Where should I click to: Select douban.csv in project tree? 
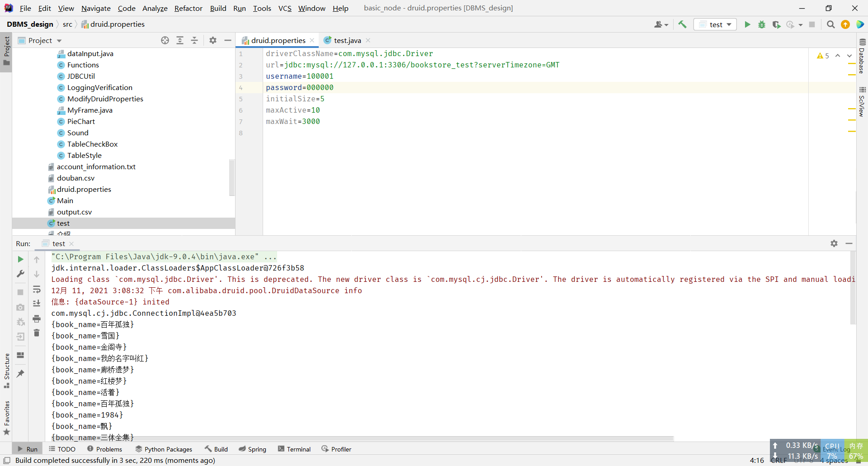click(x=75, y=178)
